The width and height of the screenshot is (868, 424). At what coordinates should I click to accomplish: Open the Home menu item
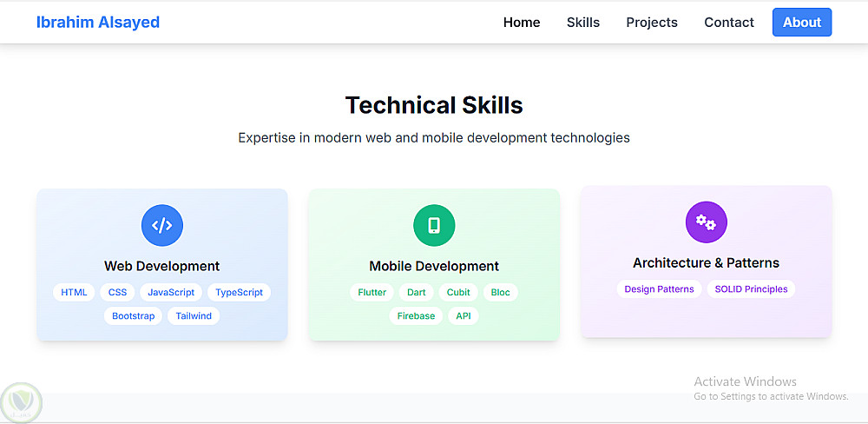pyautogui.click(x=522, y=23)
